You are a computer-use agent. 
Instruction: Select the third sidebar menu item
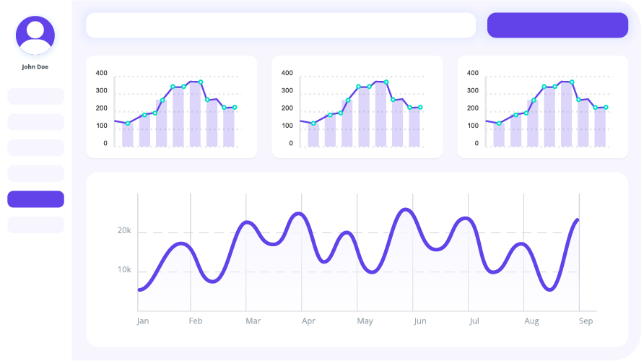(36, 147)
